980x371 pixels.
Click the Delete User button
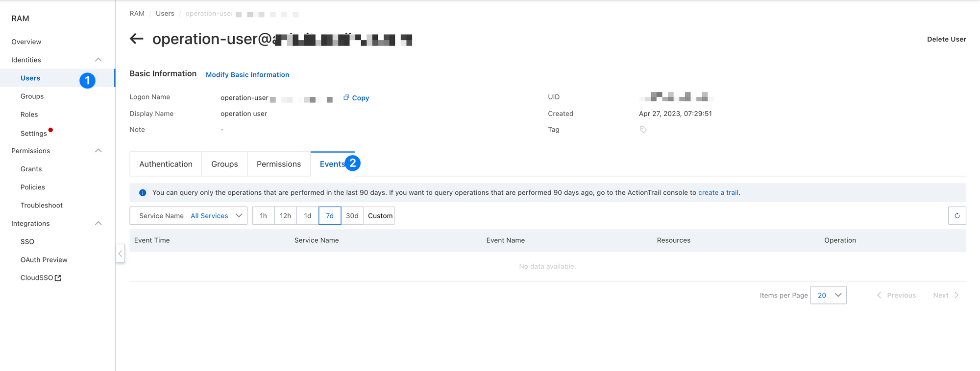tap(946, 39)
